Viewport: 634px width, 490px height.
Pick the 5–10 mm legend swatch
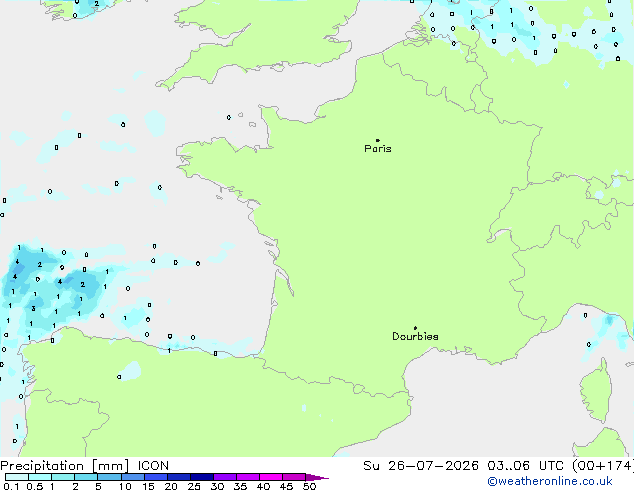(x=109, y=477)
